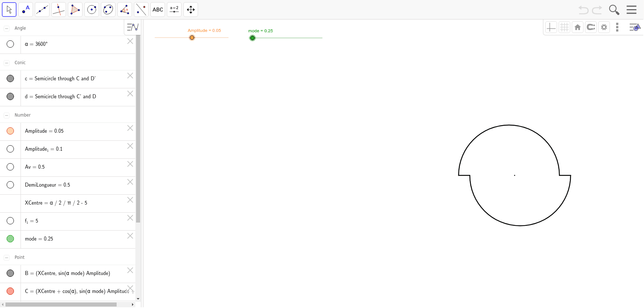Toggle the Algebra view style bar

(x=132, y=27)
